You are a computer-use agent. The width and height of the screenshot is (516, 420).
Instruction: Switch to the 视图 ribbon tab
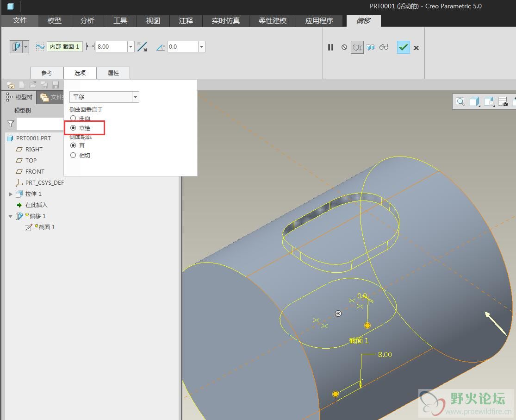(x=153, y=20)
